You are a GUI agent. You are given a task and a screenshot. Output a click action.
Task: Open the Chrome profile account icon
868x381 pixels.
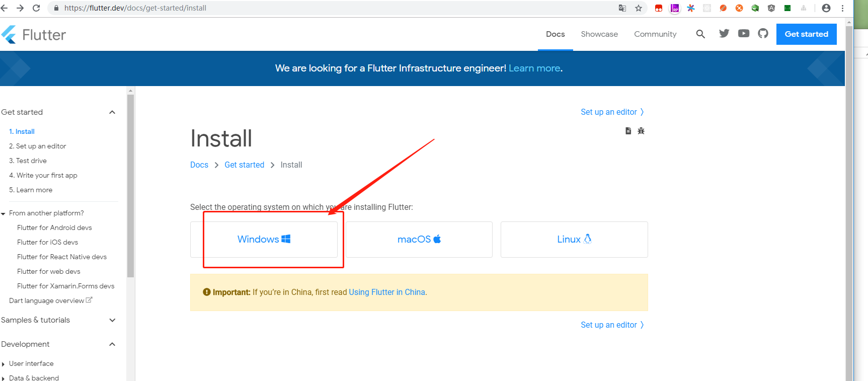coord(826,8)
